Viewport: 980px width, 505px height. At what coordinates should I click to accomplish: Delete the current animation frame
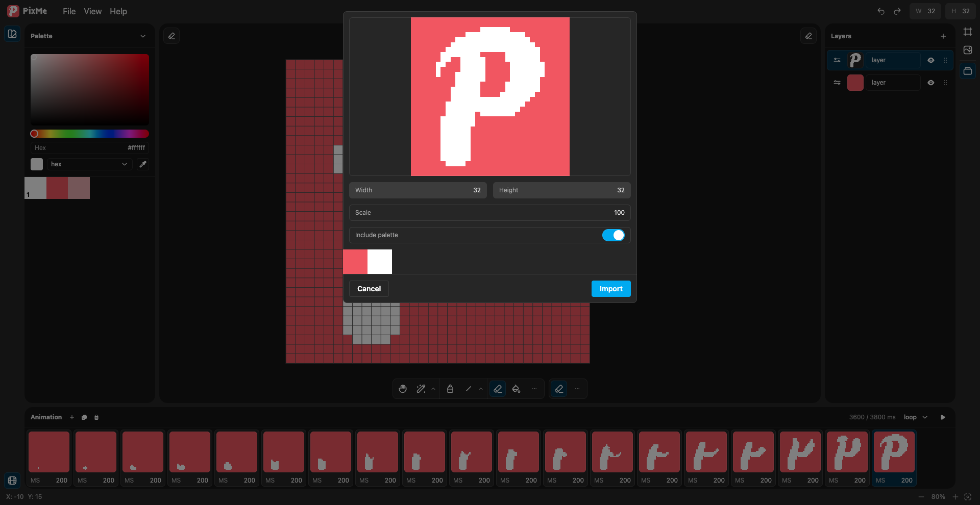pyautogui.click(x=96, y=417)
